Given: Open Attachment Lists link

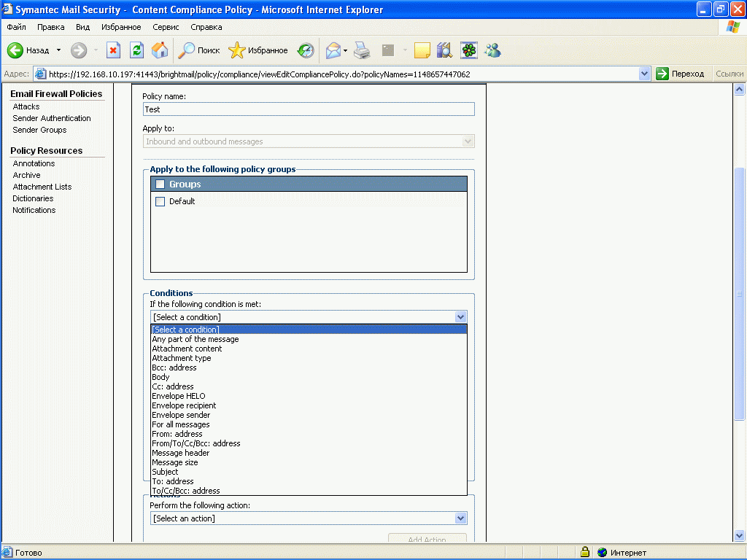Looking at the screenshot, I should [42, 187].
